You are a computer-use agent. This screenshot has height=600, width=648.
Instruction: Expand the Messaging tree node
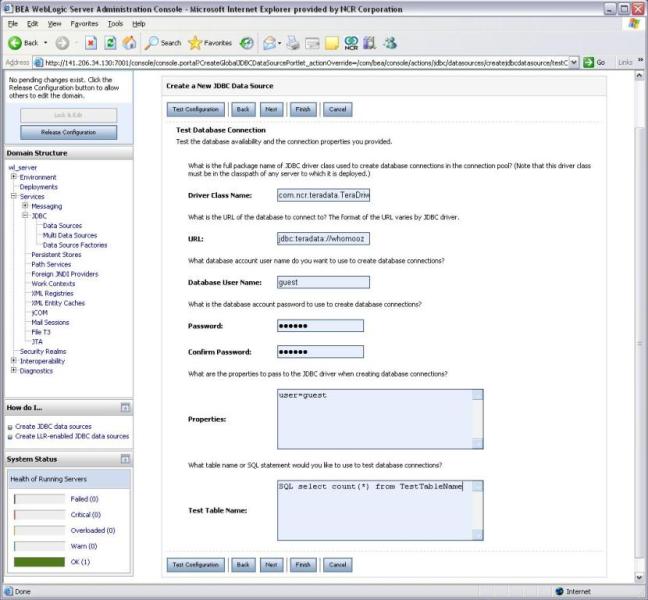(25, 205)
